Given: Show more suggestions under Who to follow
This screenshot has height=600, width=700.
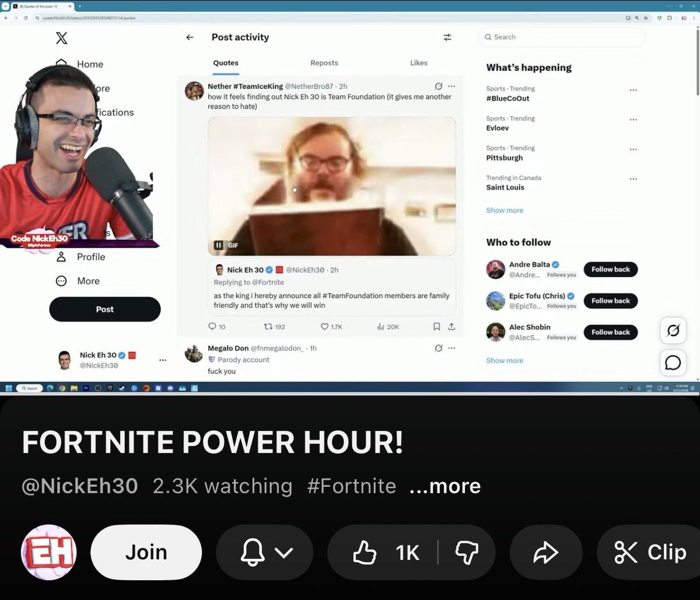Looking at the screenshot, I should [505, 360].
